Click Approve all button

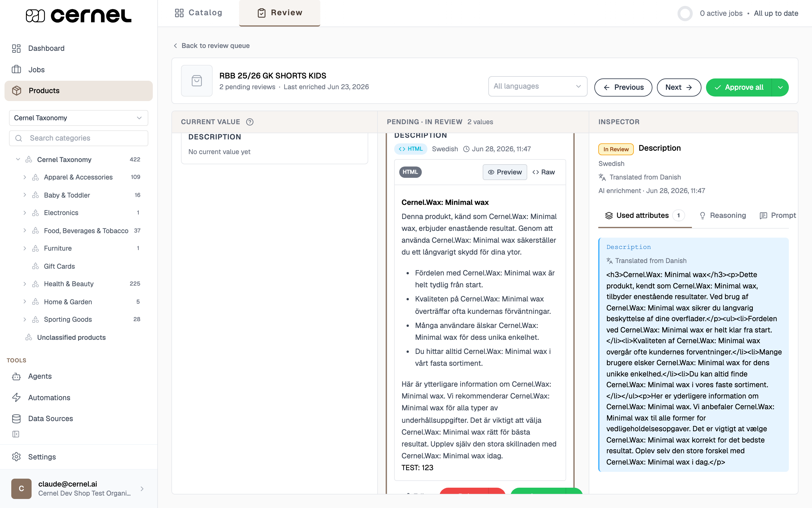click(739, 87)
